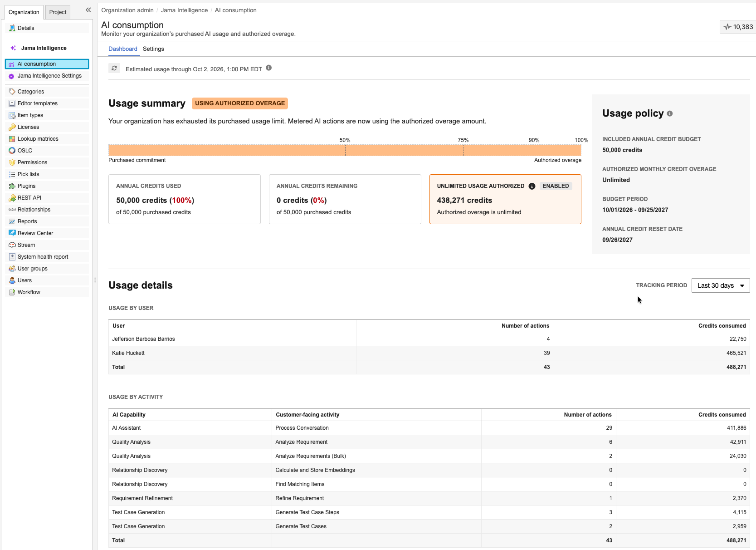Click the Workflow icon
The image size is (756, 550).
(12, 292)
